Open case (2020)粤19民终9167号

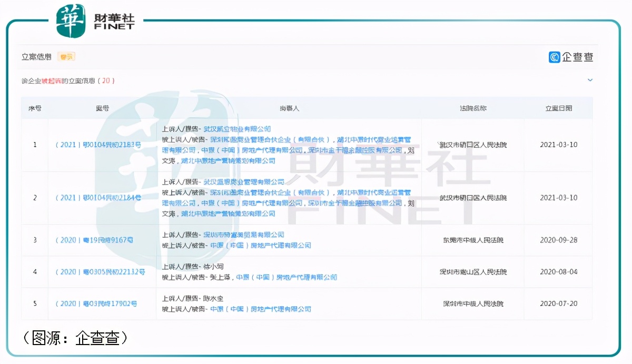[x=94, y=240]
